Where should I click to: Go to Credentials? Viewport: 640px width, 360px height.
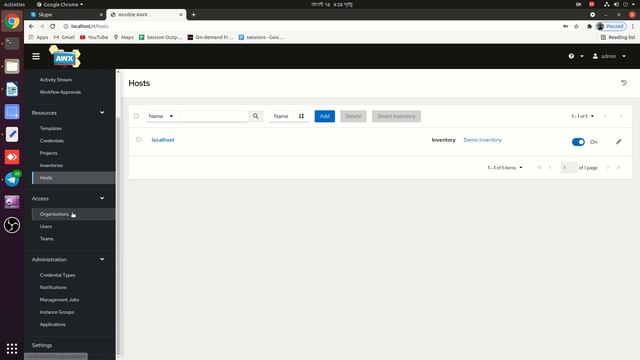52,141
